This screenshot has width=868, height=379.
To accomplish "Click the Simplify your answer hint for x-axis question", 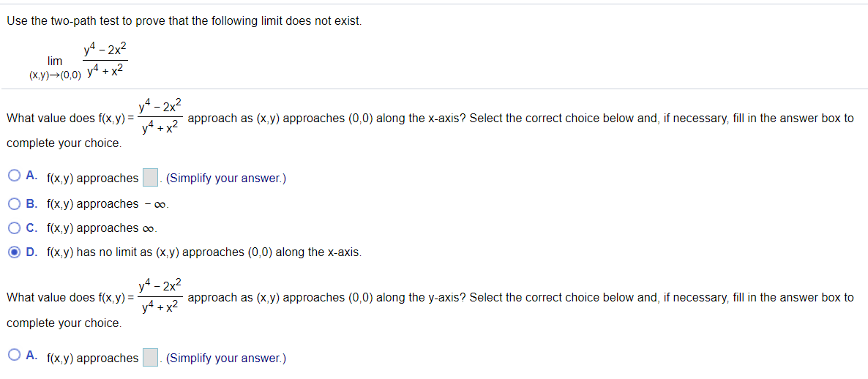I will [x=225, y=179].
